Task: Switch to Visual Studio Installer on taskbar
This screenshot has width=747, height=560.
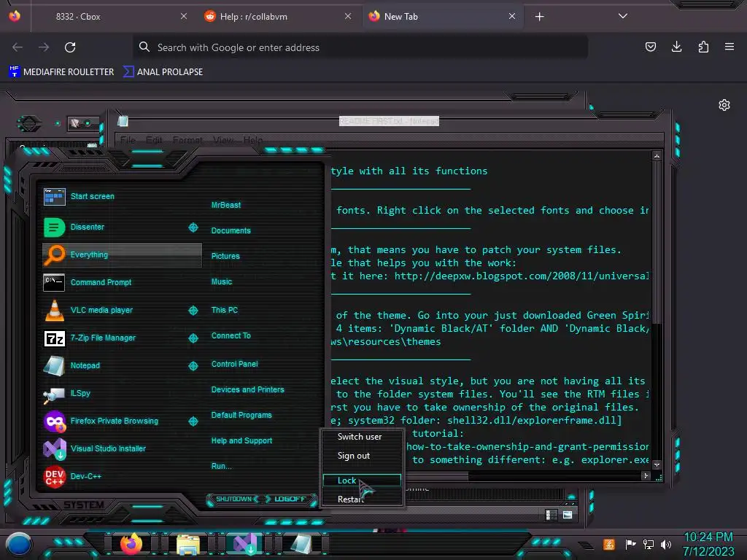Action: [245, 544]
